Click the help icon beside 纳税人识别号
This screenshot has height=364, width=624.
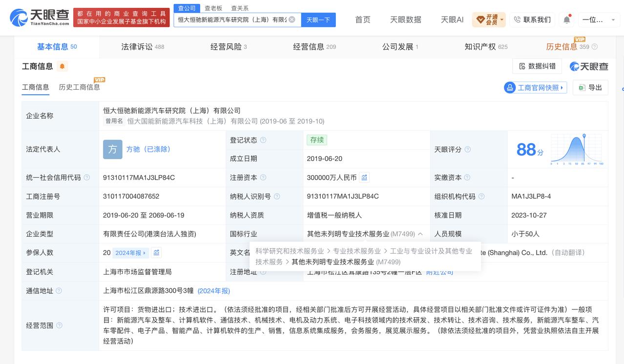click(x=277, y=197)
